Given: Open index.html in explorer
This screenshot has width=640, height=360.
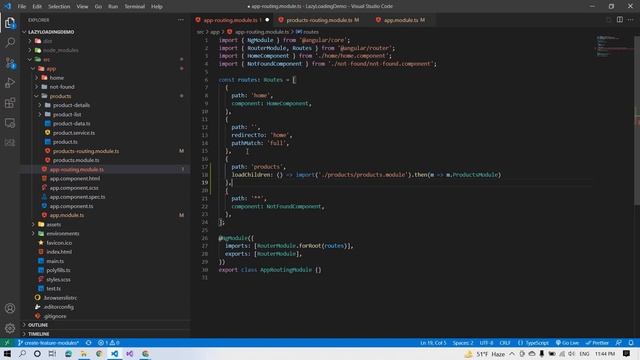Looking at the screenshot, I should tap(59, 252).
